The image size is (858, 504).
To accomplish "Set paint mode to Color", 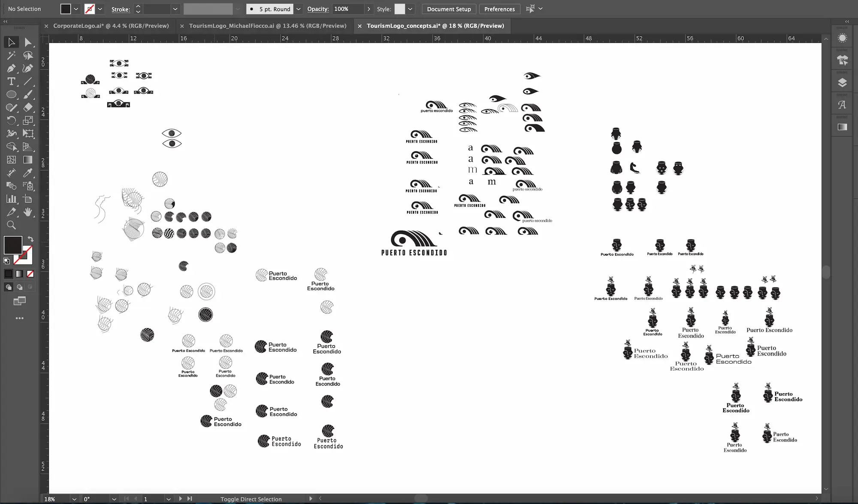I will point(9,274).
